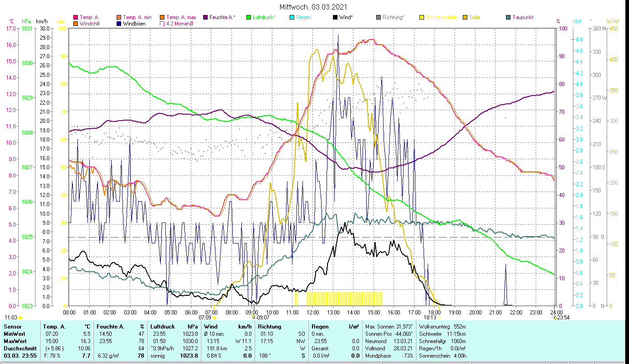Click the max temperature value 16.3

click(86, 341)
